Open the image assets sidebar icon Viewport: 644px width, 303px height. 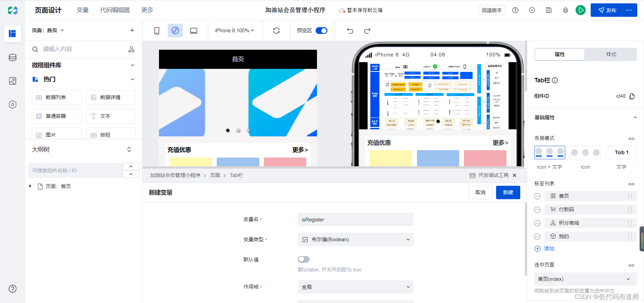click(12, 81)
